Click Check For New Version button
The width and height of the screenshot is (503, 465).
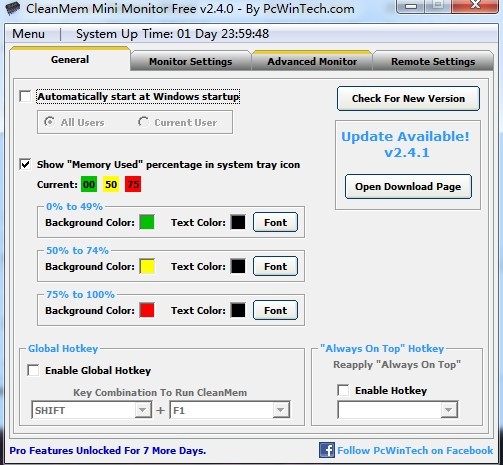tap(408, 99)
